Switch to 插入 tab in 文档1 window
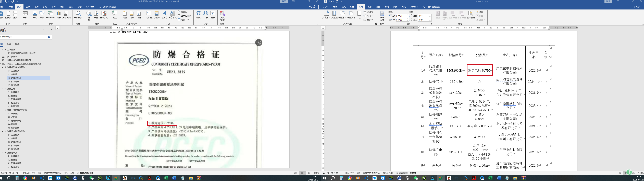The width and height of the screenshot is (644, 181). tap(343, 7)
